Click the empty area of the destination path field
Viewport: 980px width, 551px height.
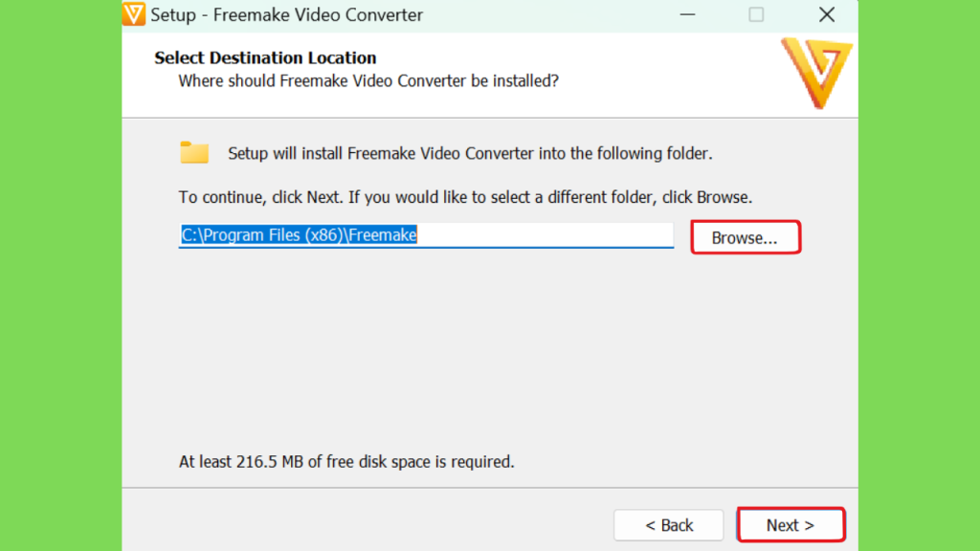(545, 235)
